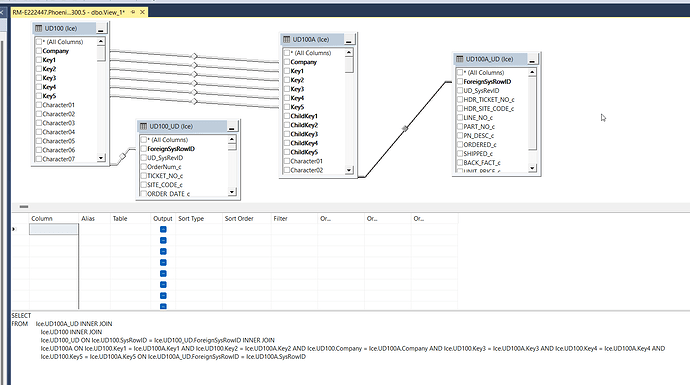Click the UD100A table grid icon
The width and height of the screenshot is (690, 385).
pos(286,39)
